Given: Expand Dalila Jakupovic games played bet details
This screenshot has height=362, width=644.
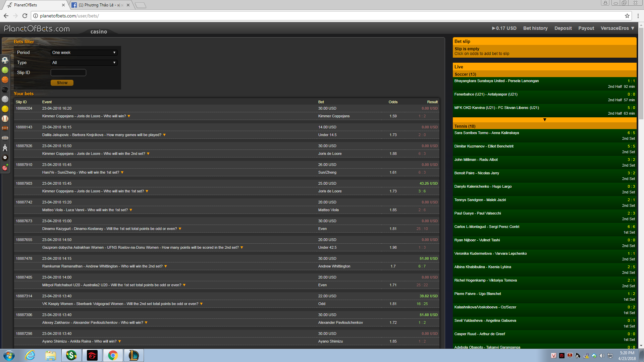Looking at the screenshot, I should click(x=164, y=135).
